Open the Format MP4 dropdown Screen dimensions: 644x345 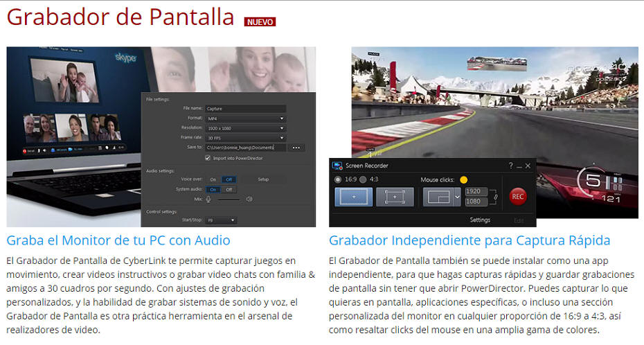click(x=246, y=118)
